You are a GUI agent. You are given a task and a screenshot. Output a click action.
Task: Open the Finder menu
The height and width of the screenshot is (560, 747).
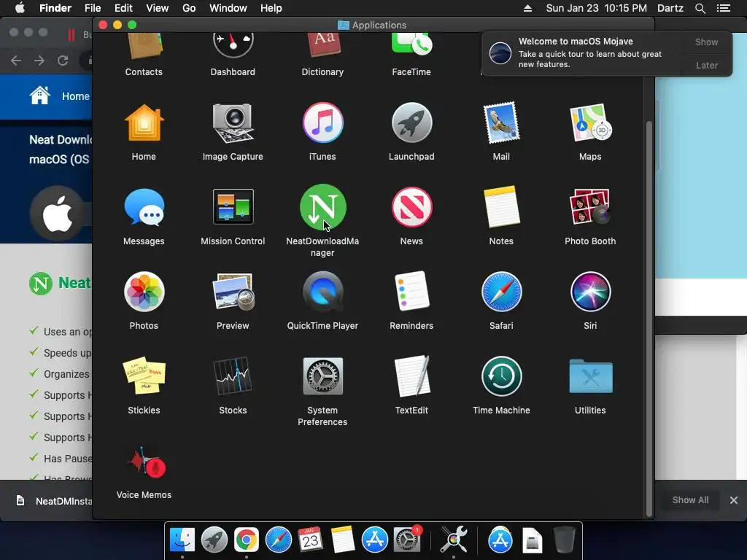click(55, 8)
